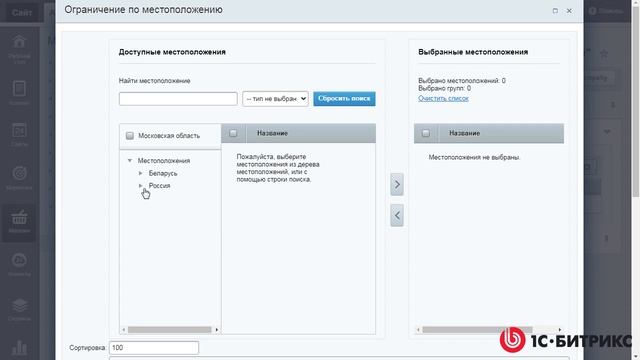
Task: Click the favorites star in the background page
Action: point(604,53)
